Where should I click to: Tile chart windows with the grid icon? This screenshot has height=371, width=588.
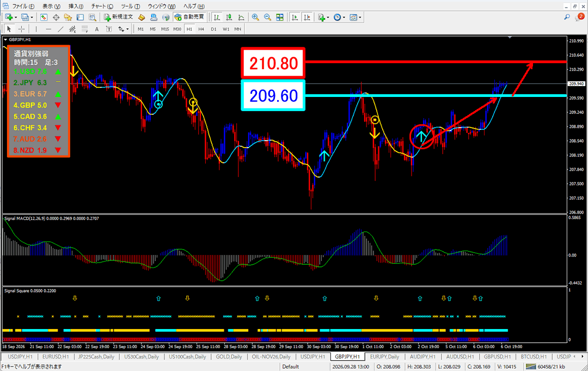tap(280, 17)
